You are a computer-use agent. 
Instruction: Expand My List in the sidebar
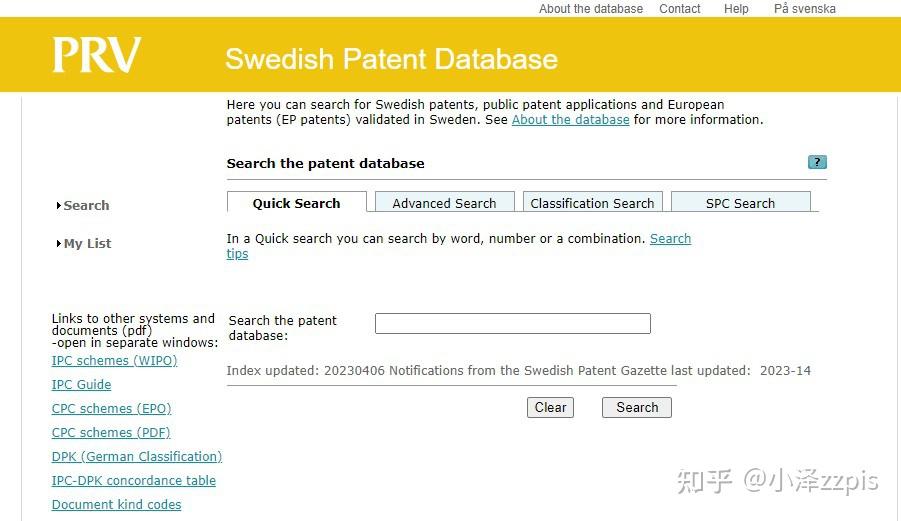tap(87, 244)
